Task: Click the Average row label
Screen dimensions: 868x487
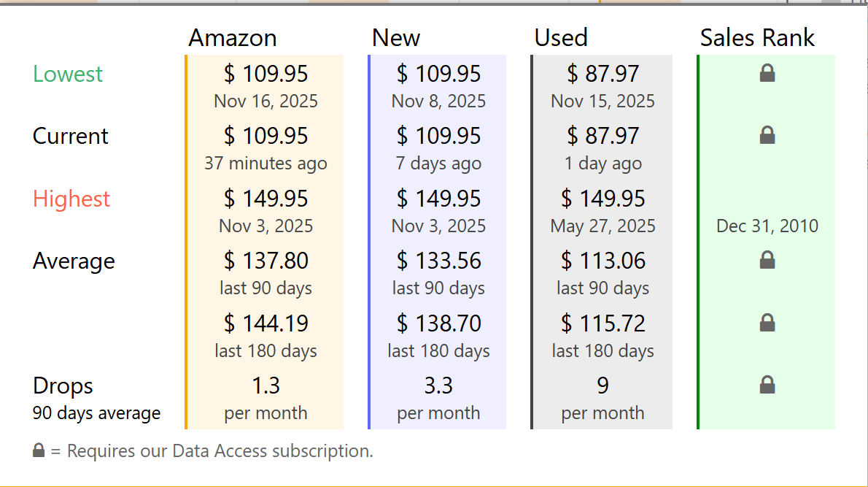Action: (x=74, y=261)
